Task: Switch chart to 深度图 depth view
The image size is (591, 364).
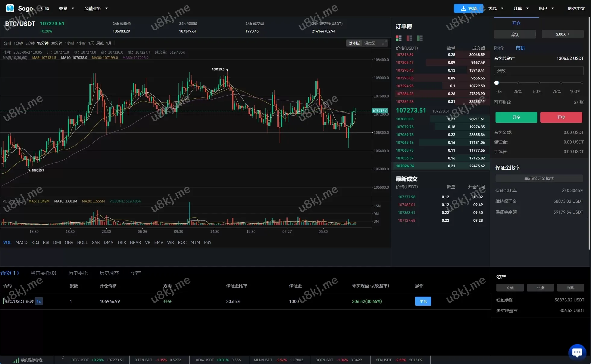Action: click(x=370, y=43)
